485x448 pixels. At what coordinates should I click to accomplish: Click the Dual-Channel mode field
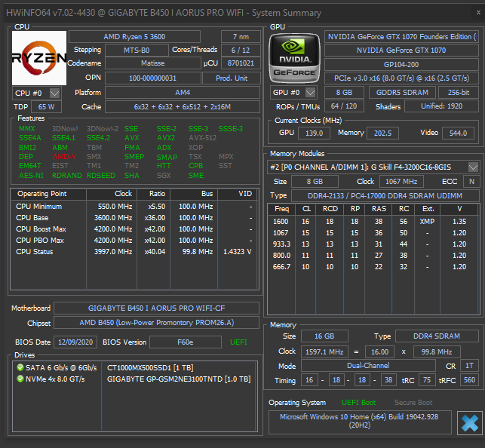click(x=368, y=366)
